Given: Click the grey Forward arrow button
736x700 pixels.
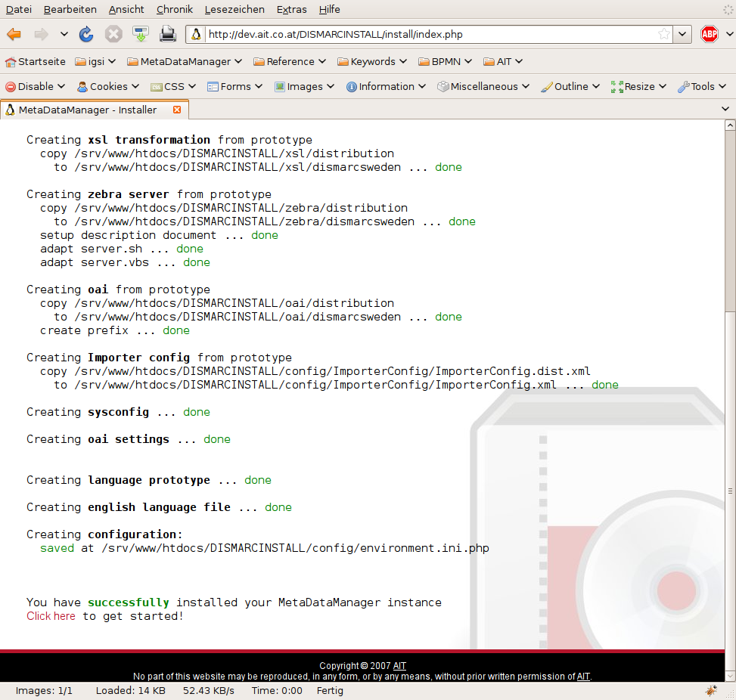Looking at the screenshot, I should pos(42,34).
